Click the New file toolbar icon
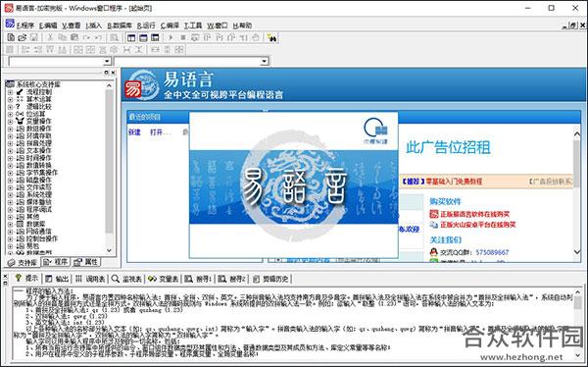 [11, 37]
